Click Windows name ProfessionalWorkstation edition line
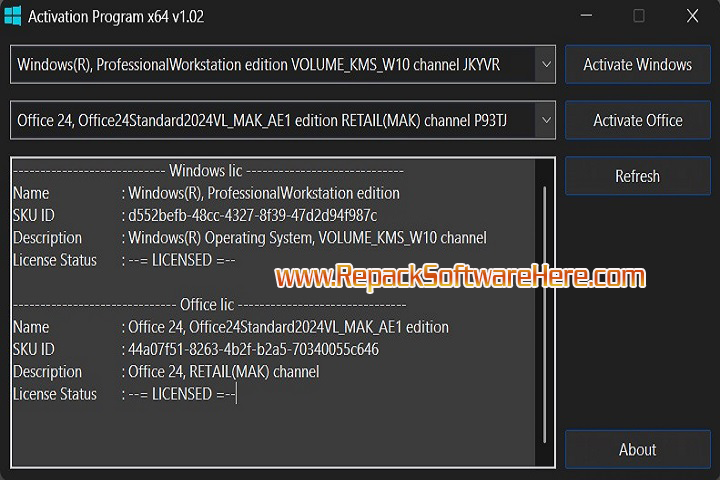Viewport: 720px width, 480px height. [264, 193]
